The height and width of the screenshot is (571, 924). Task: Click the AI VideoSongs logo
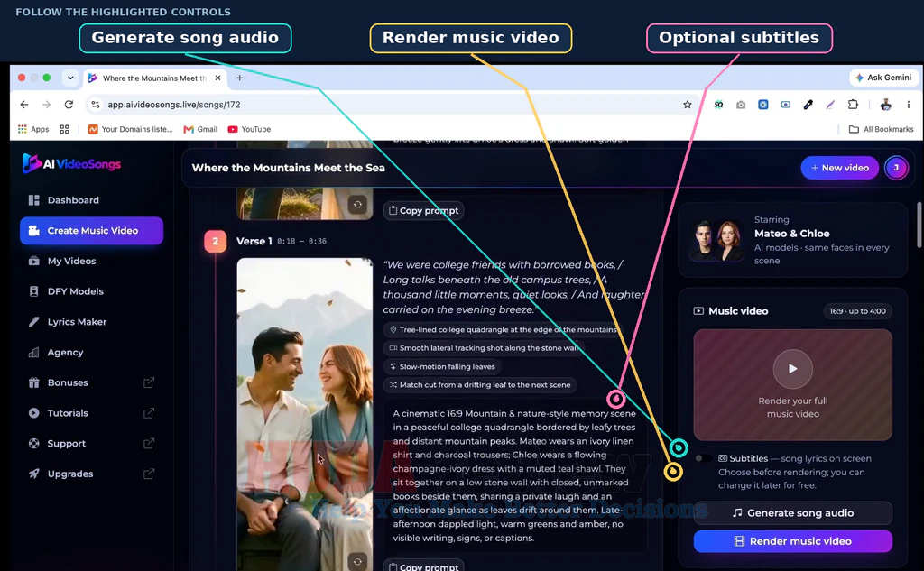pyautogui.click(x=71, y=164)
